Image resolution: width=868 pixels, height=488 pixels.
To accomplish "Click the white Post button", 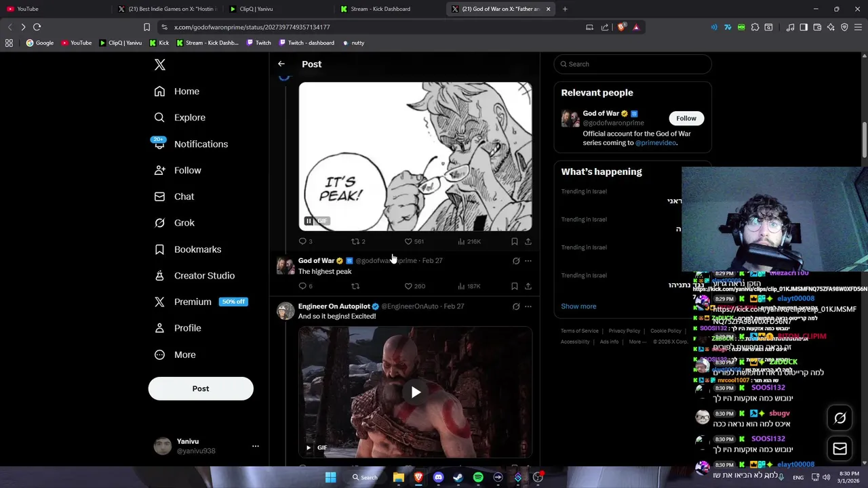I will 201,388.
